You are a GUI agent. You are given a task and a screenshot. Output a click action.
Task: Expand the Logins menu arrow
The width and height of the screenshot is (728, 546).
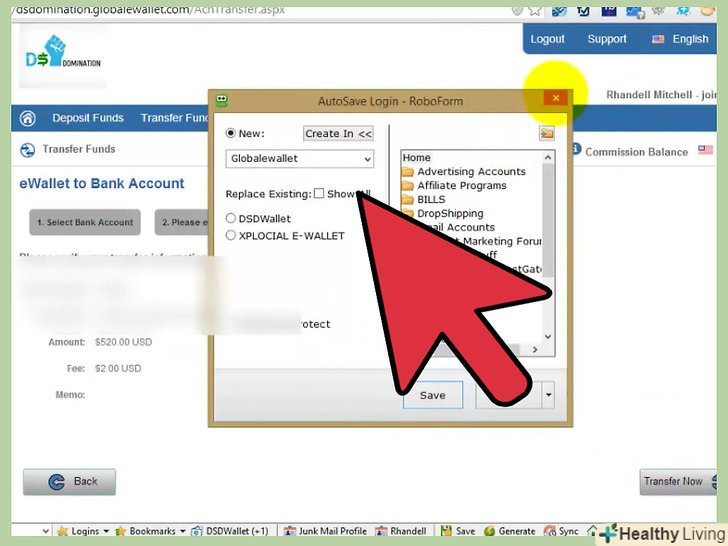coord(106,531)
